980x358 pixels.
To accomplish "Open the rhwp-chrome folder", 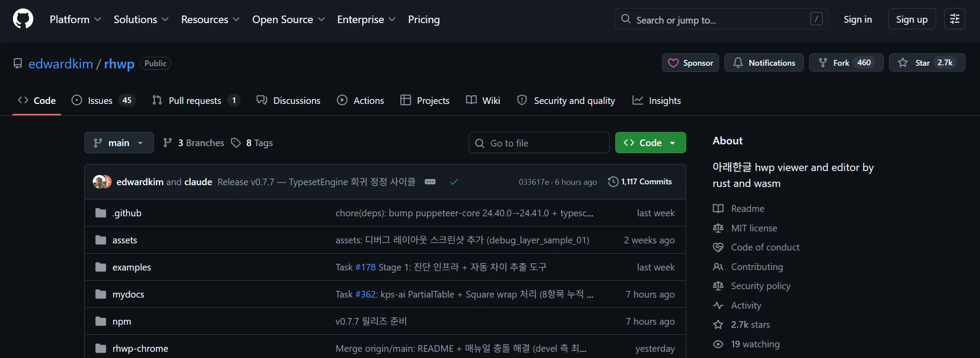I will (x=140, y=349).
